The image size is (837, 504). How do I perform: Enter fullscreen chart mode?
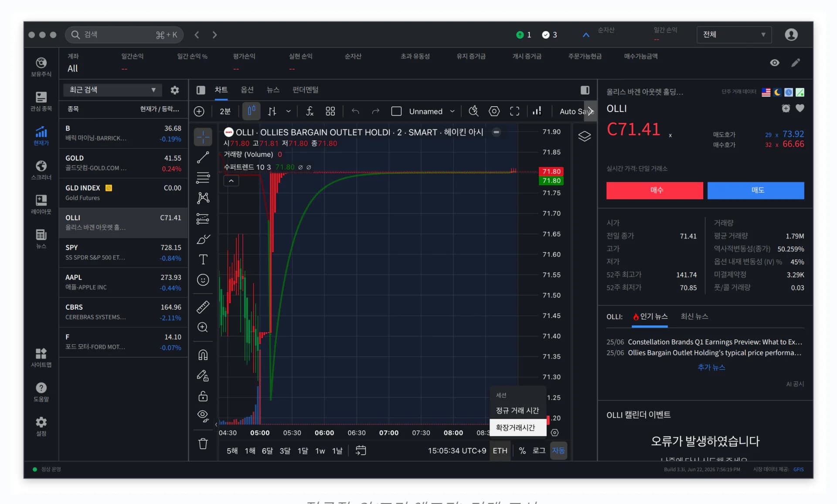[x=515, y=112]
